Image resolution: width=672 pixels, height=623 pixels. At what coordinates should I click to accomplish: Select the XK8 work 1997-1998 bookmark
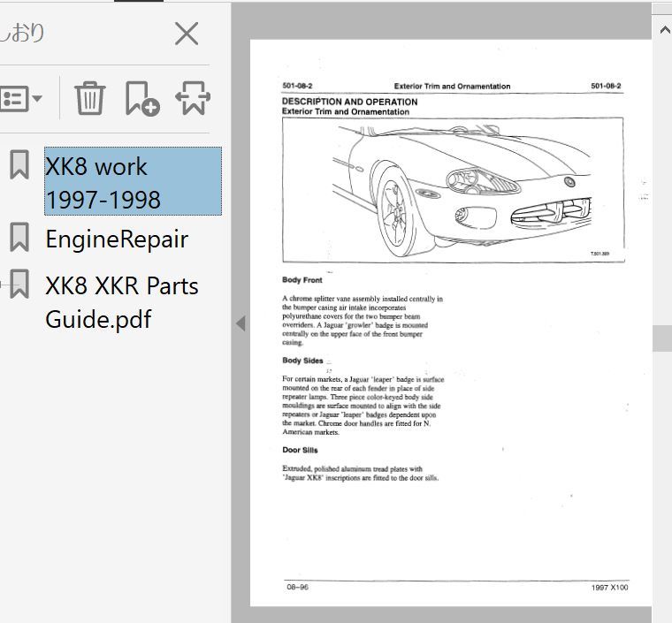[133, 181]
